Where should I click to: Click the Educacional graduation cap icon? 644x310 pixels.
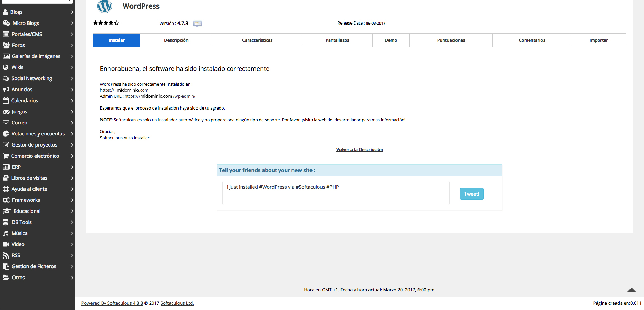tap(7, 211)
